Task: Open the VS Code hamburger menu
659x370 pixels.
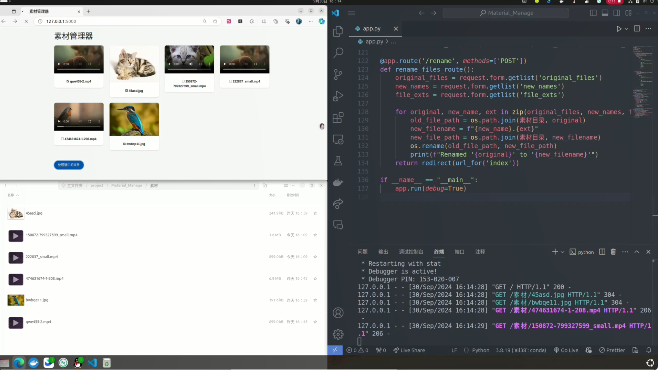Action: tap(352, 13)
